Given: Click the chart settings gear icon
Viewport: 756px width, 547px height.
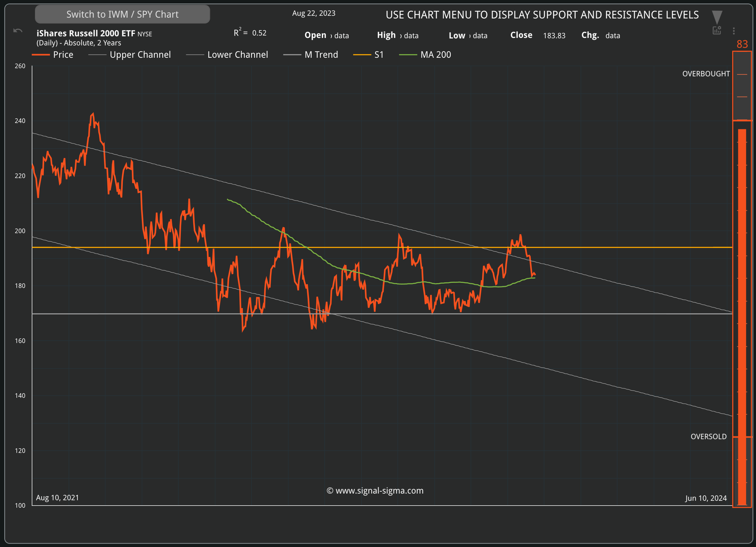Looking at the screenshot, I should click(x=717, y=30).
